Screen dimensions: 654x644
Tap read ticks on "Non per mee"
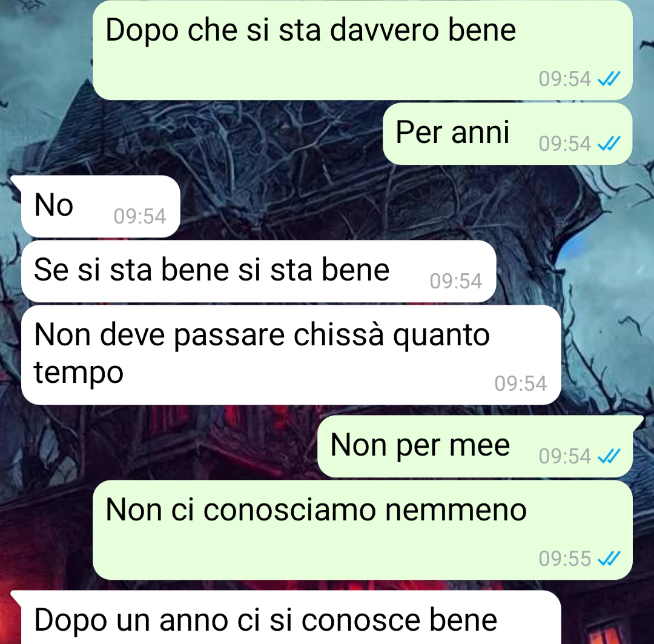[x=609, y=456]
